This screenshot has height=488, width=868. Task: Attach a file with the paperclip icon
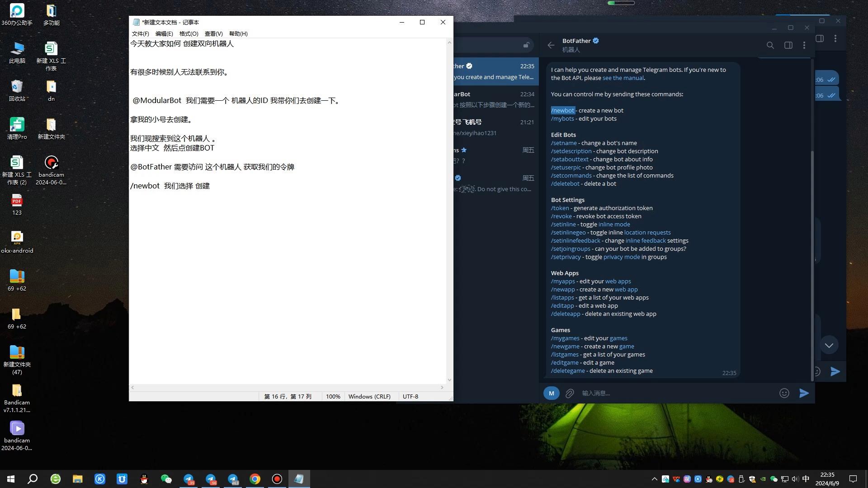click(570, 393)
